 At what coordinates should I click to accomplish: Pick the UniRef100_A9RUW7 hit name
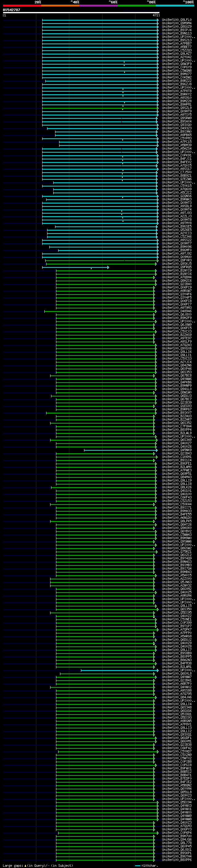coord(177,291)
